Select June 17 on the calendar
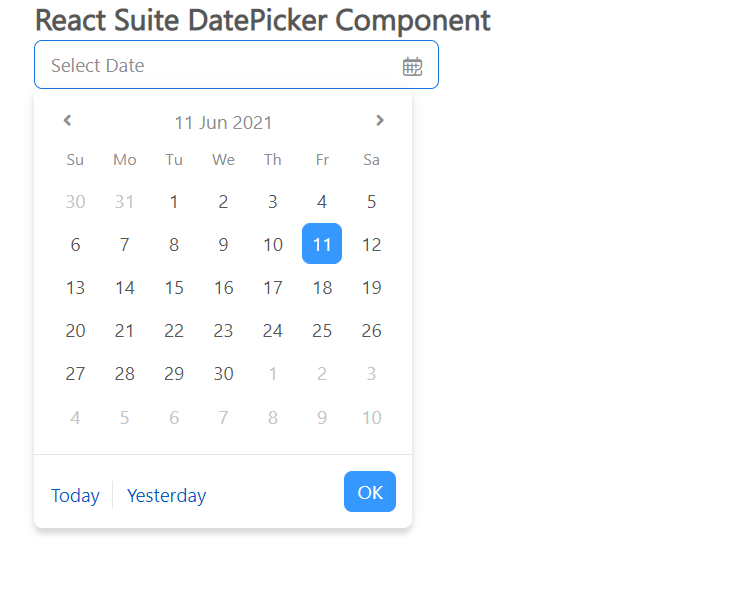 [x=273, y=288]
